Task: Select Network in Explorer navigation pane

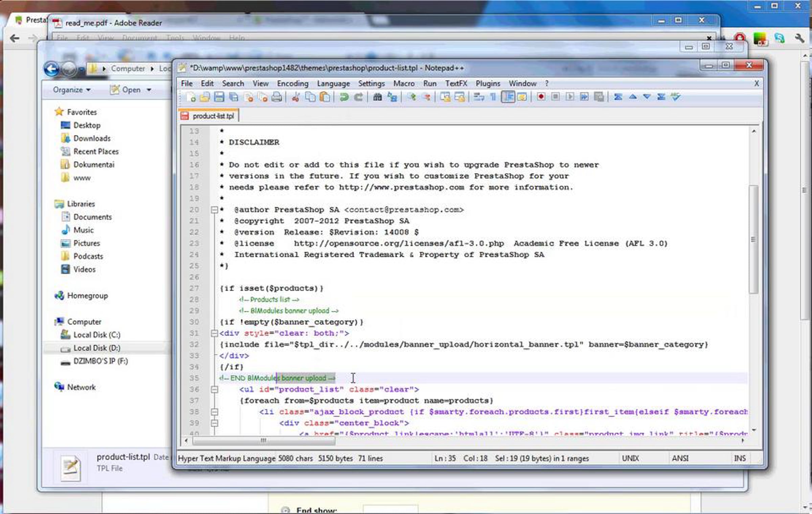Action: pyautogui.click(x=81, y=387)
